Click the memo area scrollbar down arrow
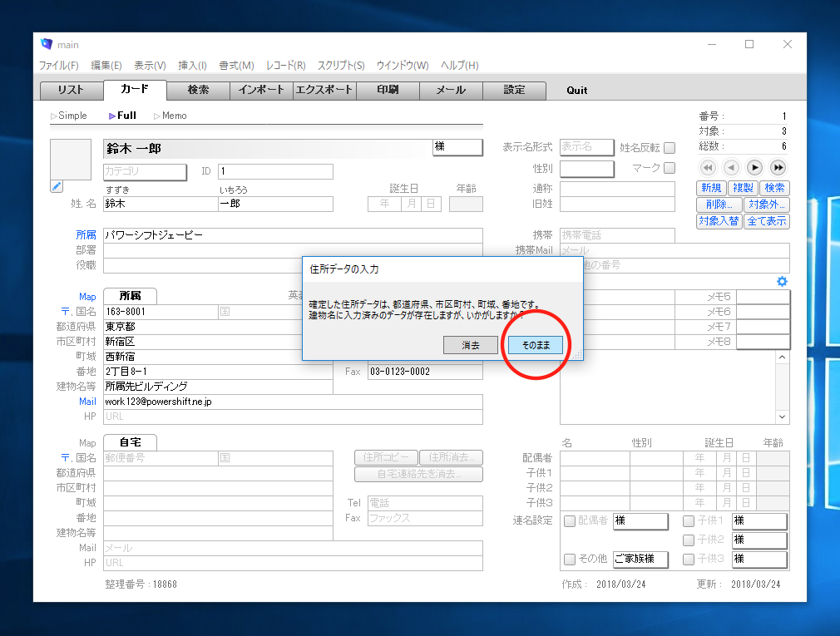Image resolution: width=840 pixels, height=636 pixels. (x=782, y=417)
